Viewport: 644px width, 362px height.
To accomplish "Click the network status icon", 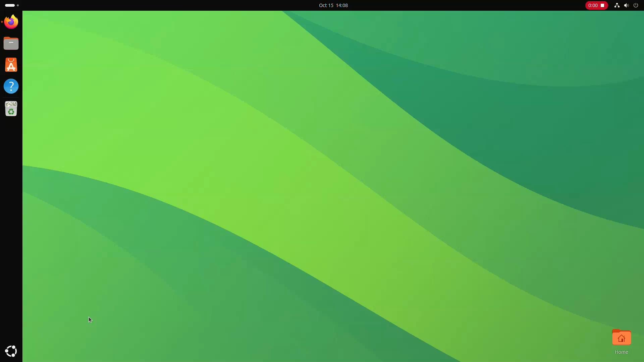I will (616, 5).
